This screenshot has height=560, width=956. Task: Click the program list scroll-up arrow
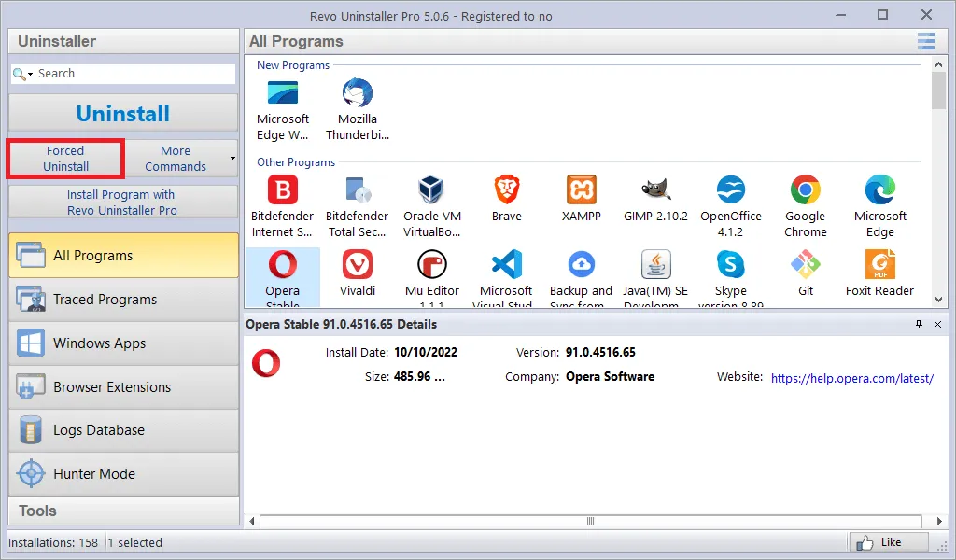pyautogui.click(x=938, y=64)
